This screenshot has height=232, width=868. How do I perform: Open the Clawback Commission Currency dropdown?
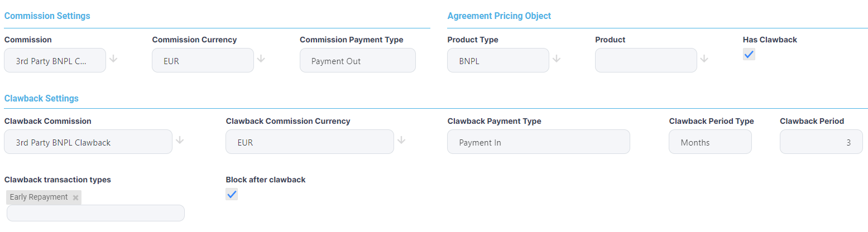pyautogui.click(x=310, y=142)
